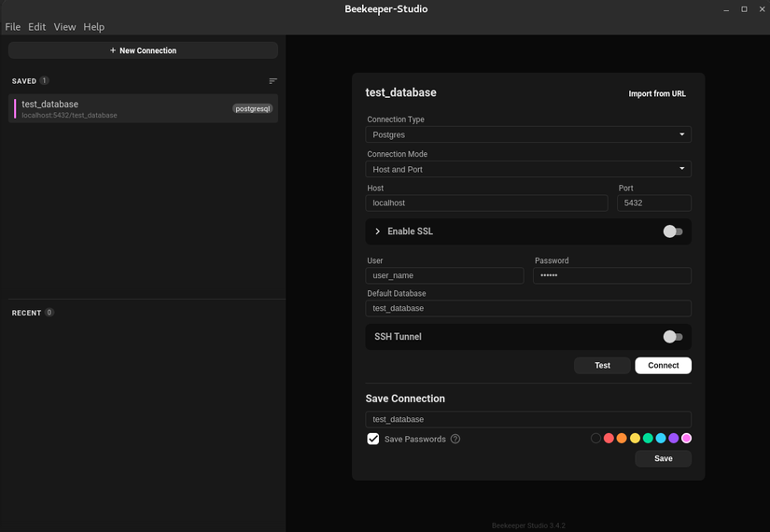Open the Edit menu
The image size is (770, 532).
pyautogui.click(x=36, y=27)
